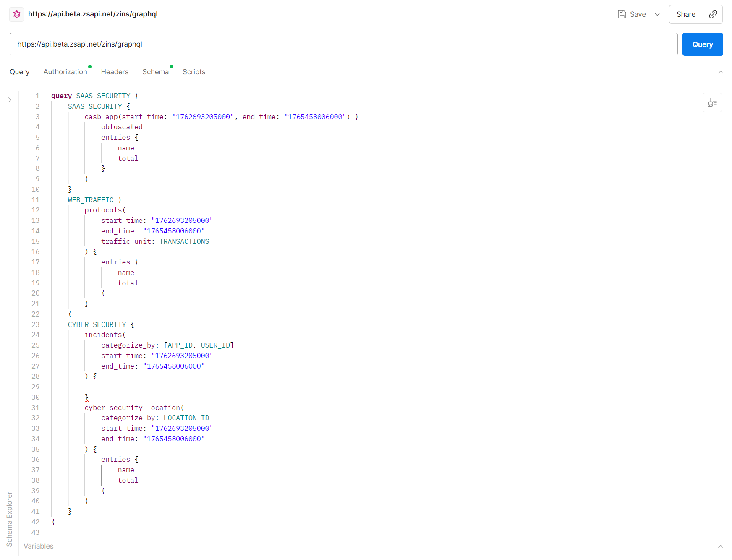The width and height of the screenshot is (732, 560).
Task: Click 'CYBER_SECURITY' on line 23
Action: (97, 324)
